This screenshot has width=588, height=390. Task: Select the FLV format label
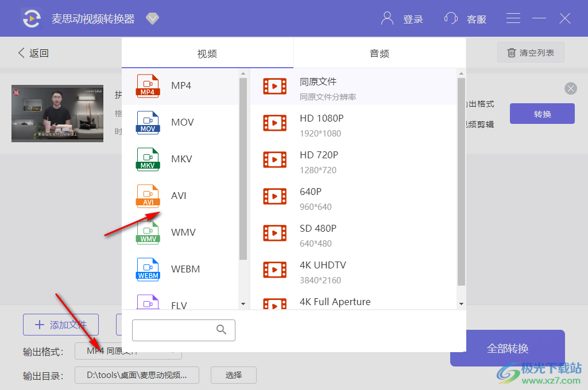(179, 305)
